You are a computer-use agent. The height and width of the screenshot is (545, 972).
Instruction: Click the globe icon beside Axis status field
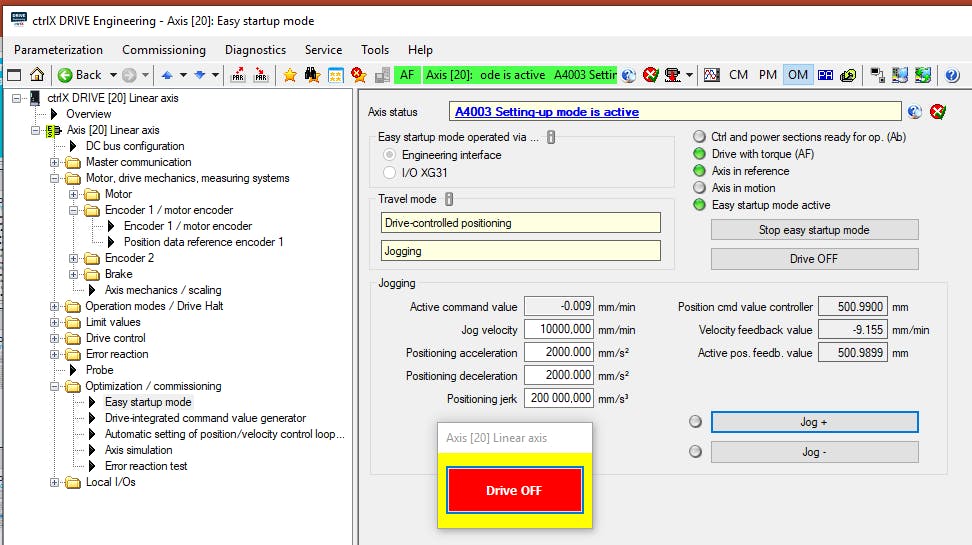point(914,112)
